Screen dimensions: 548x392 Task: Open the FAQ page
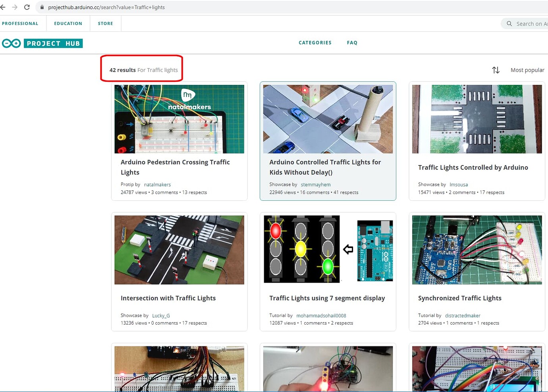(x=352, y=42)
